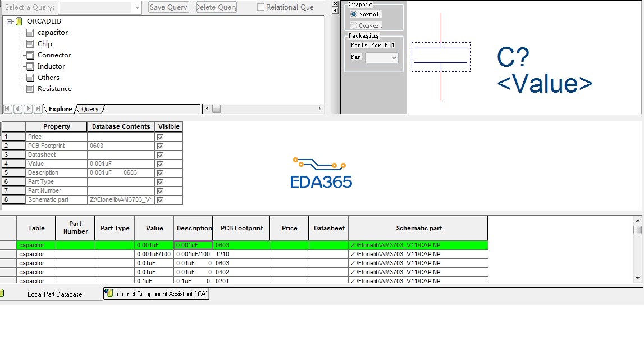This screenshot has height=345, width=644.
Task: Click the Database Contents column header
Action: (121, 126)
